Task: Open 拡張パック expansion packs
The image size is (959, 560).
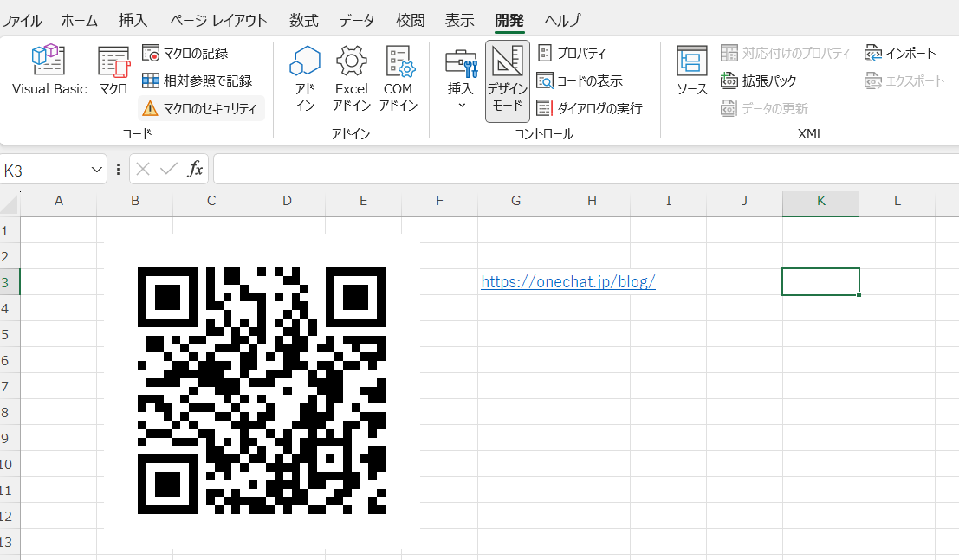Action: tap(759, 80)
